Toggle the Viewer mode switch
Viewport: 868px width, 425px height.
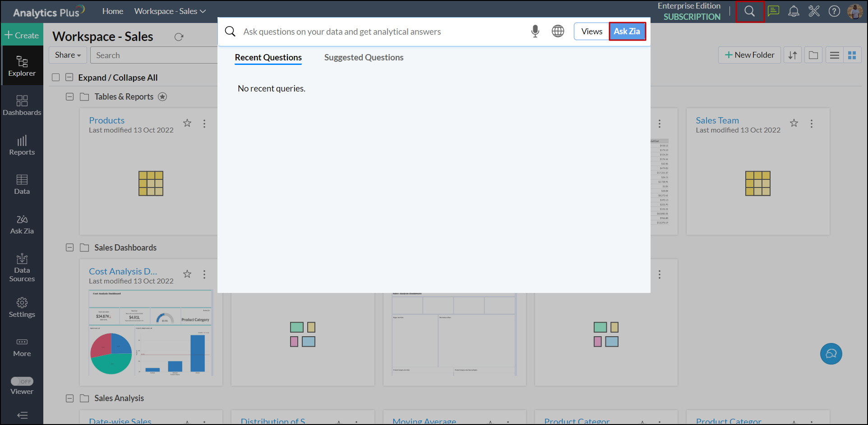[22, 381]
